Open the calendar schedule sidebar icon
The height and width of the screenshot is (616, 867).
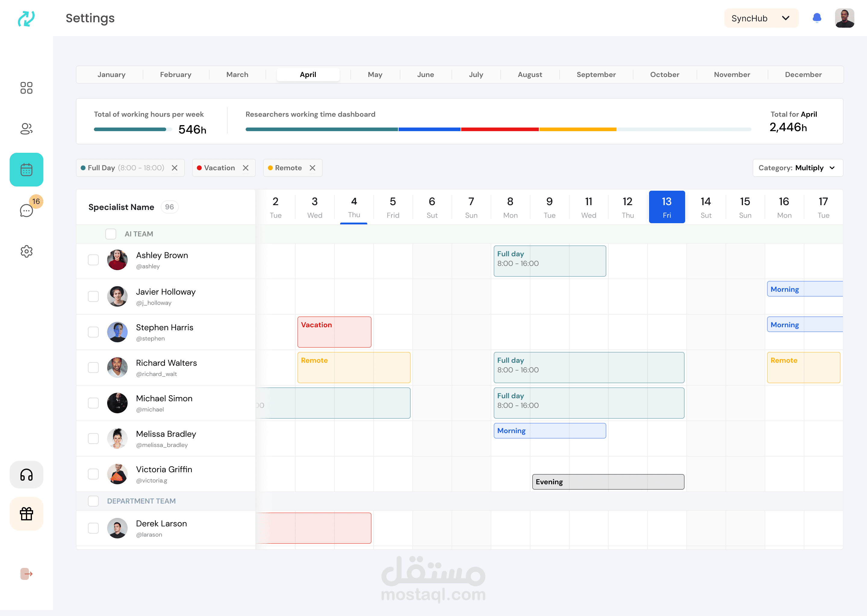(x=26, y=170)
